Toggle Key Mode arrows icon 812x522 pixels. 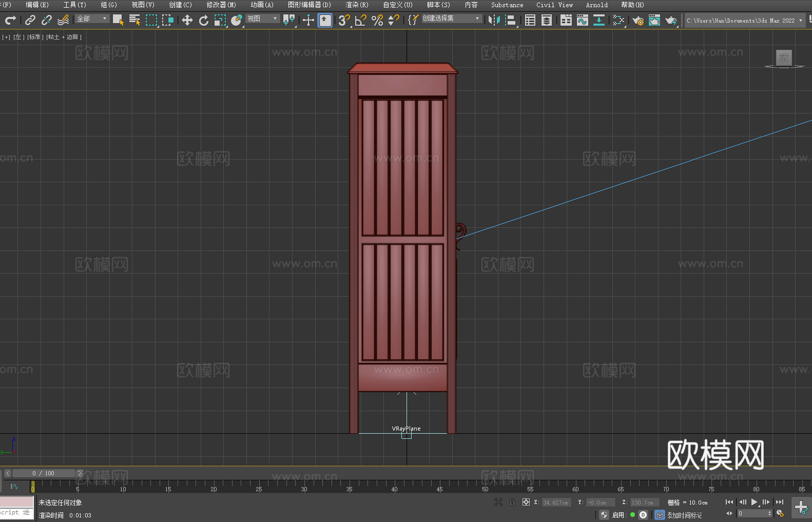(x=729, y=513)
